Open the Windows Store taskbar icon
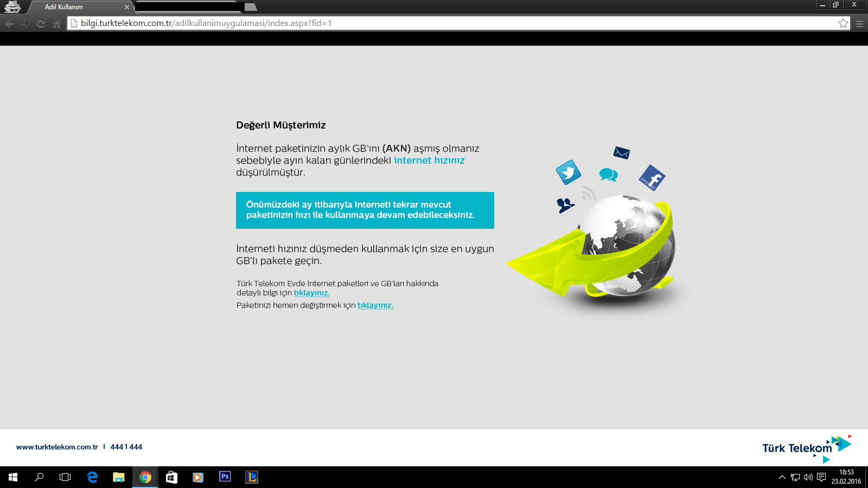The width and height of the screenshot is (868, 488). point(171,477)
